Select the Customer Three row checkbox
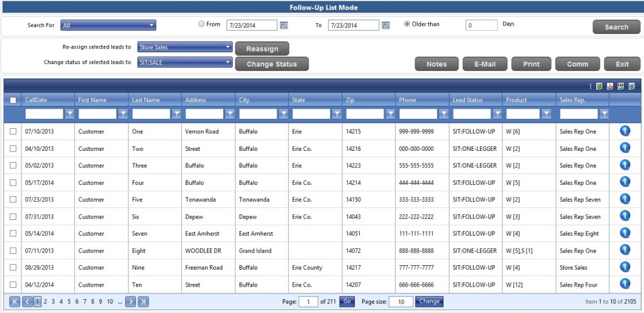The height and width of the screenshot is (313, 644). pos(13,165)
